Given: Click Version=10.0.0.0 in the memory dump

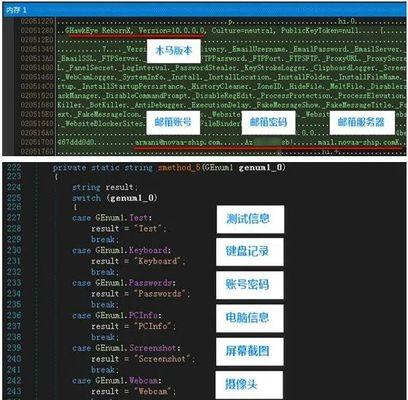Looking at the screenshot, I should coord(172,31).
